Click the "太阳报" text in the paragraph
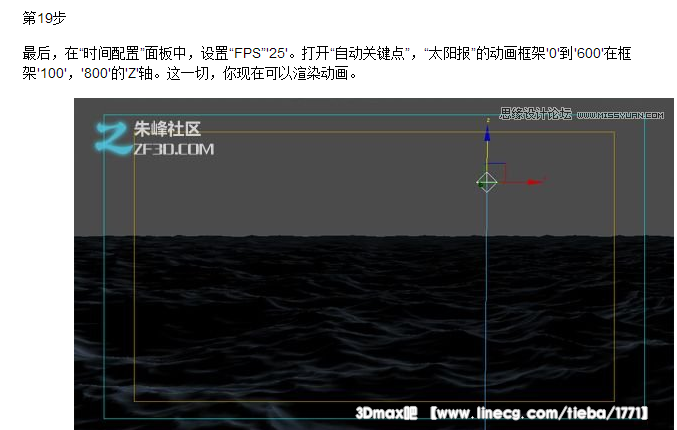677x430 pixels. (x=449, y=54)
